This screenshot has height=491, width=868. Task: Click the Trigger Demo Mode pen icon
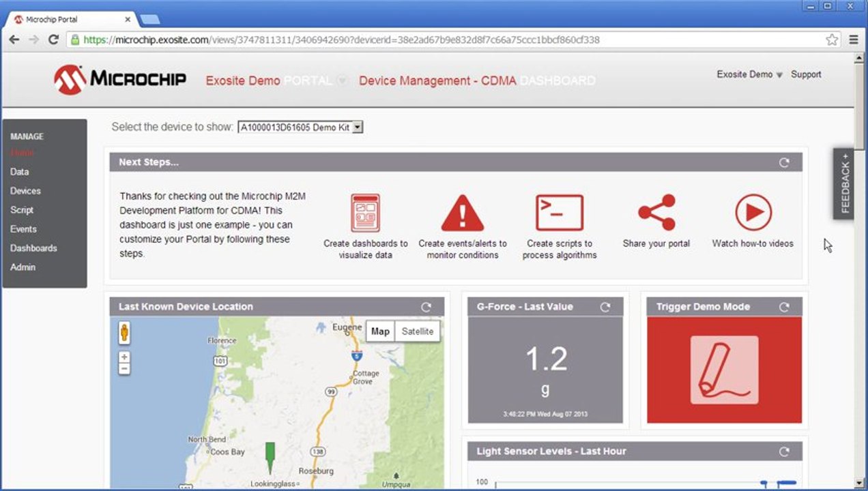click(x=724, y=370)
